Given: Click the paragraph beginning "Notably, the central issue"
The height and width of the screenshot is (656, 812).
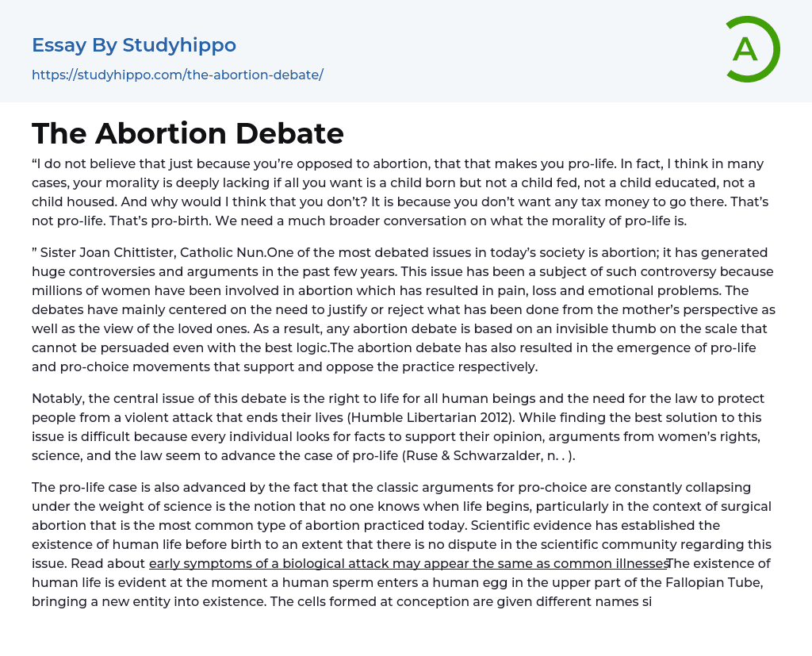Looking at the screenshot, I should point(398,427).
